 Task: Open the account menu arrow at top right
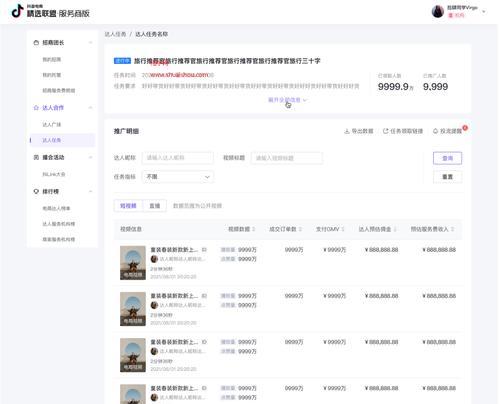(x=484, y=12)
